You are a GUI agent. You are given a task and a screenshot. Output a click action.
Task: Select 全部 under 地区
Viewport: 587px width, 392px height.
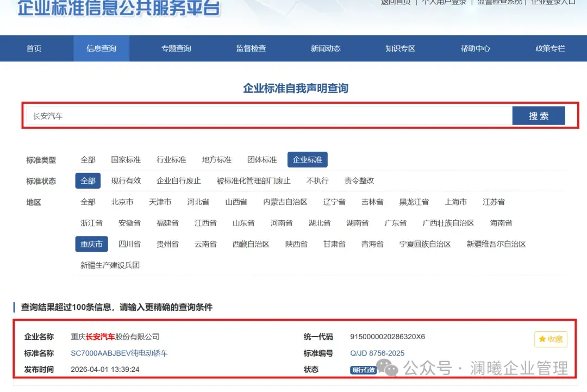(88, 202)
